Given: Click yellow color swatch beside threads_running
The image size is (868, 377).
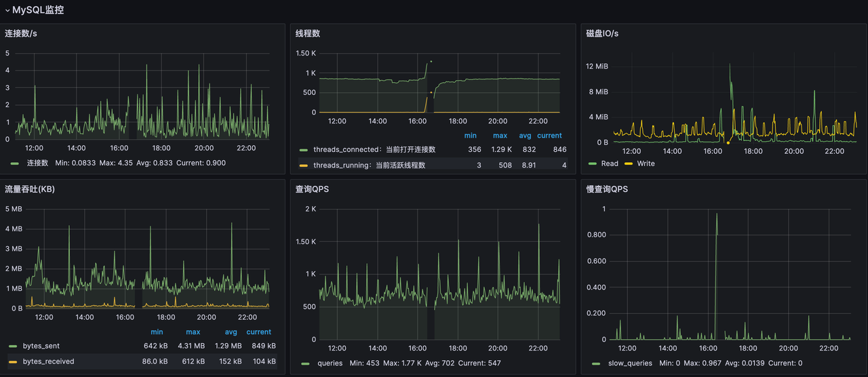Looking at the screenshot, I should coord(303,165).
